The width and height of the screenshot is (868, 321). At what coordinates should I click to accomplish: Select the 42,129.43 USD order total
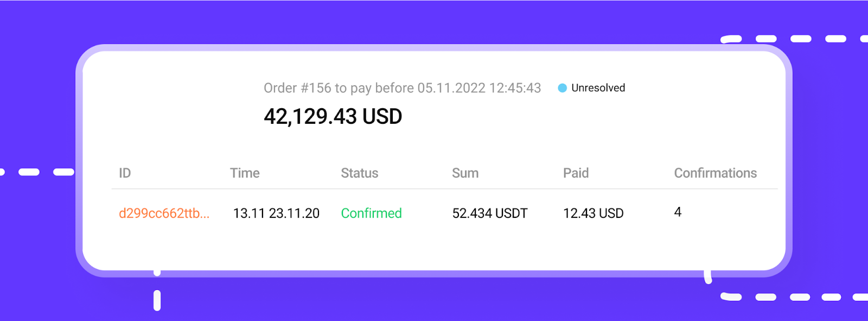[x=333, y=117]
